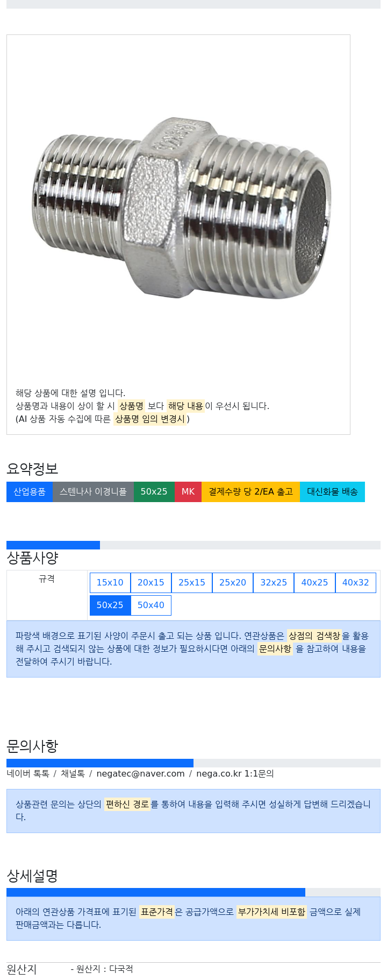Select the 32x25 size option
The height and width of the screenshot is (980, 387).
point(274,582)
